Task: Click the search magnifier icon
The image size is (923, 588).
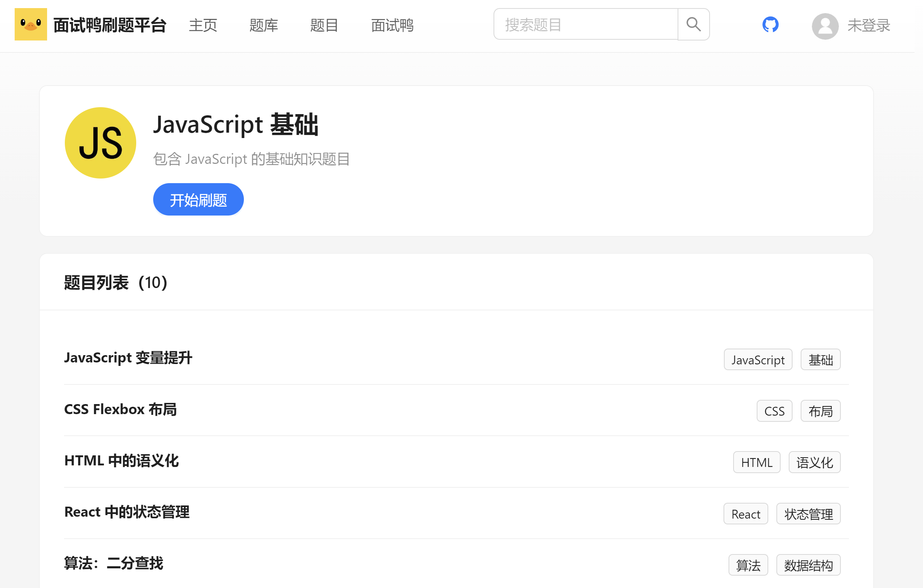Action: (693, 24)
